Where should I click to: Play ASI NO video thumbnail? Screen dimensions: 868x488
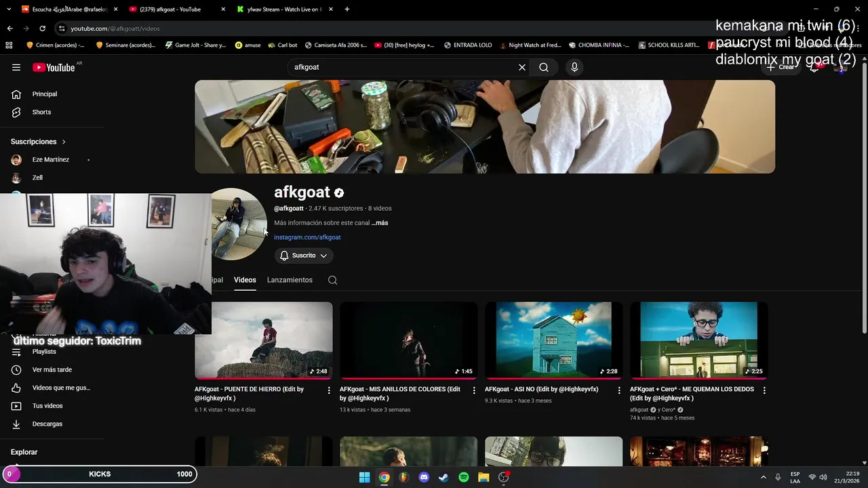pos(553,340)
